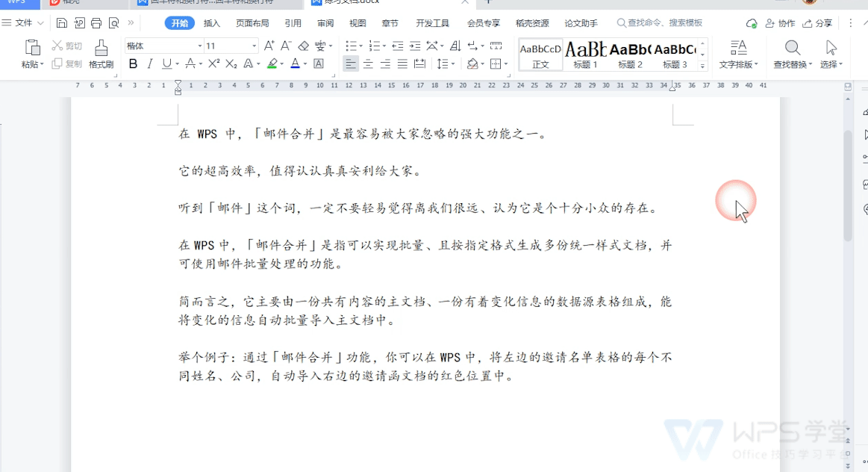
Task: Click the Clear Formatting eraser icon
Action: (303, 46)
